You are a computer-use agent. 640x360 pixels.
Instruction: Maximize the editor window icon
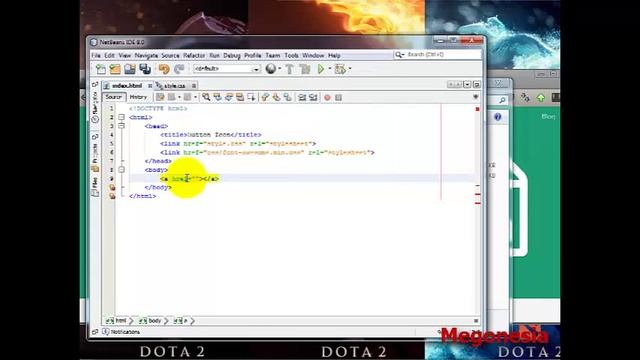(x=476, y=84)
